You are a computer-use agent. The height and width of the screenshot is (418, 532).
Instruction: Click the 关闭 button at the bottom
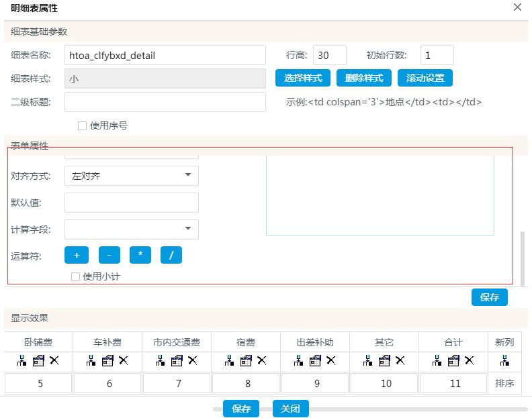click(291, 409)
